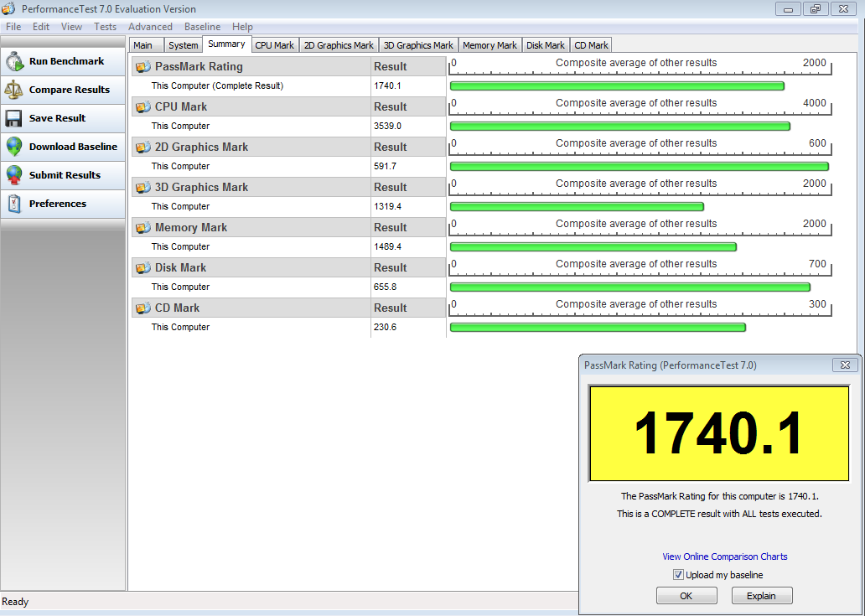This screenshot has height=616, width=865.
Task: Switch to the System tab
Action: [x=183, y=44]
